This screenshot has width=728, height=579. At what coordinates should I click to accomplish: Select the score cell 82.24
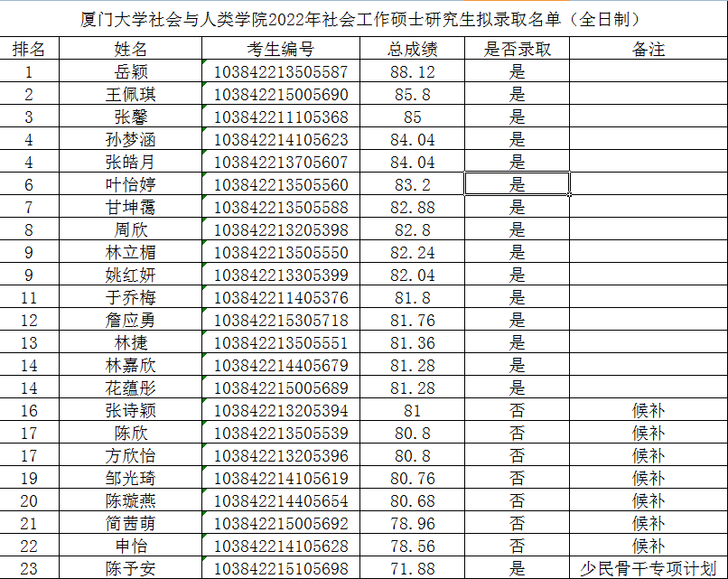click(x=412, y=252)
